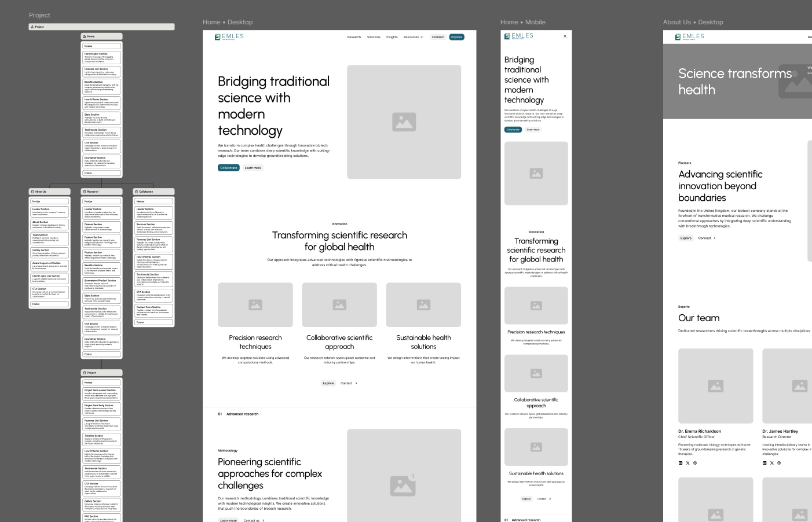Image resolution: width=812 pixels, height=522 pixels.
Task: Click Explore button in About Us Pioneers section
Action: pos(686,238)
